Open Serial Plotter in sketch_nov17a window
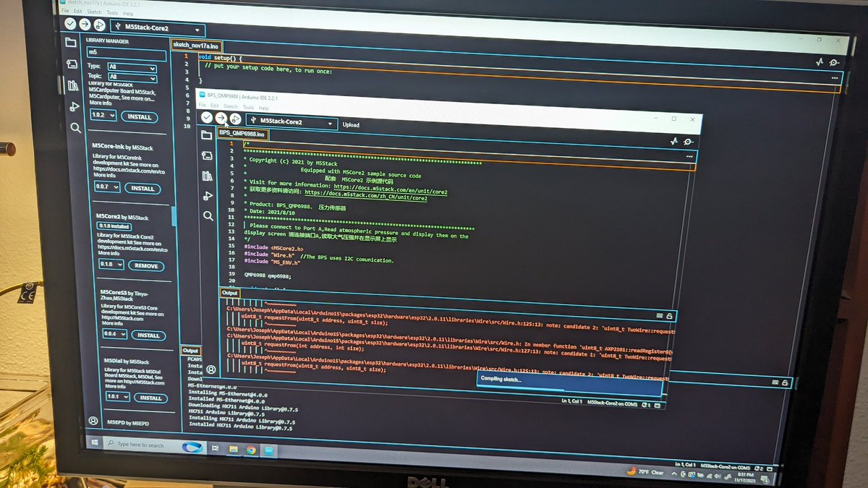Image resolution: width=868 pixels, height=488 pixels. [x=820, y=62]
